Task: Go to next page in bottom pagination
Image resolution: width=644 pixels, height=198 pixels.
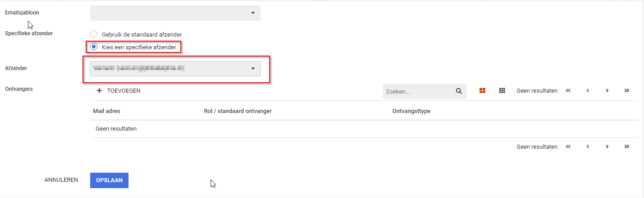Action: pos(607,147)
